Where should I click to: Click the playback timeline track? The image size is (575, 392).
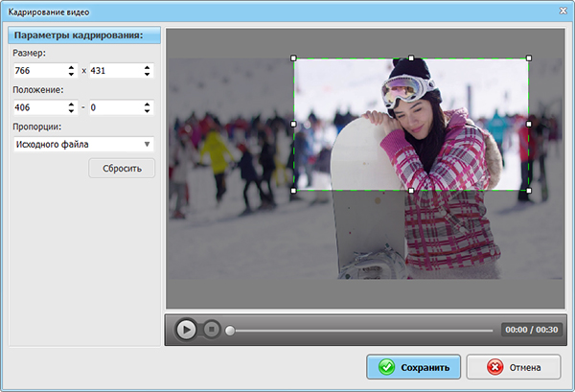(364, 331)
